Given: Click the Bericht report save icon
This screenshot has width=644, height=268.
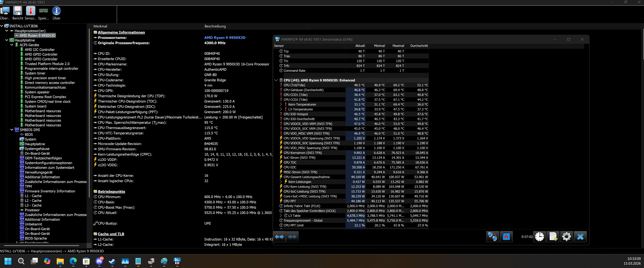Looking at the screenshot, I should pyautogui.click(x=18, y=11).
